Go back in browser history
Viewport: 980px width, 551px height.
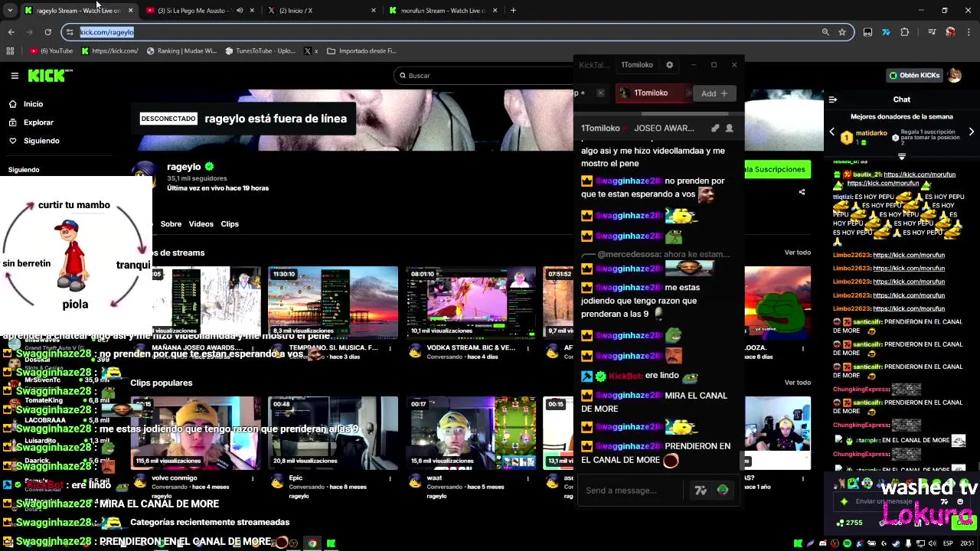pyautogui.click(x=11, y=32)
